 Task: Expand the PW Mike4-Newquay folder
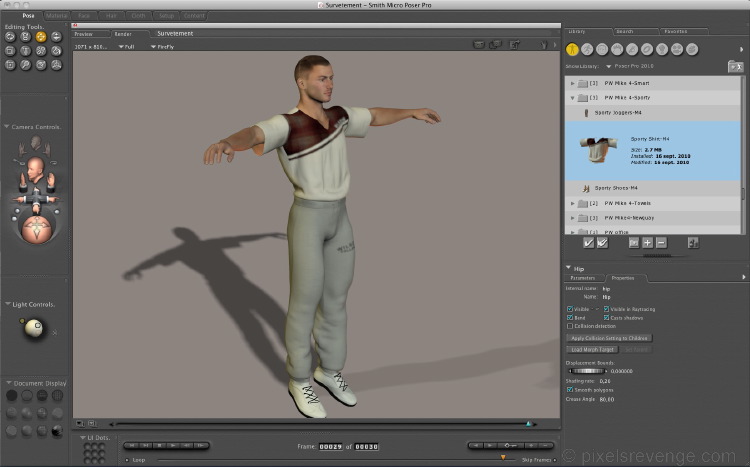coord(572,218)
